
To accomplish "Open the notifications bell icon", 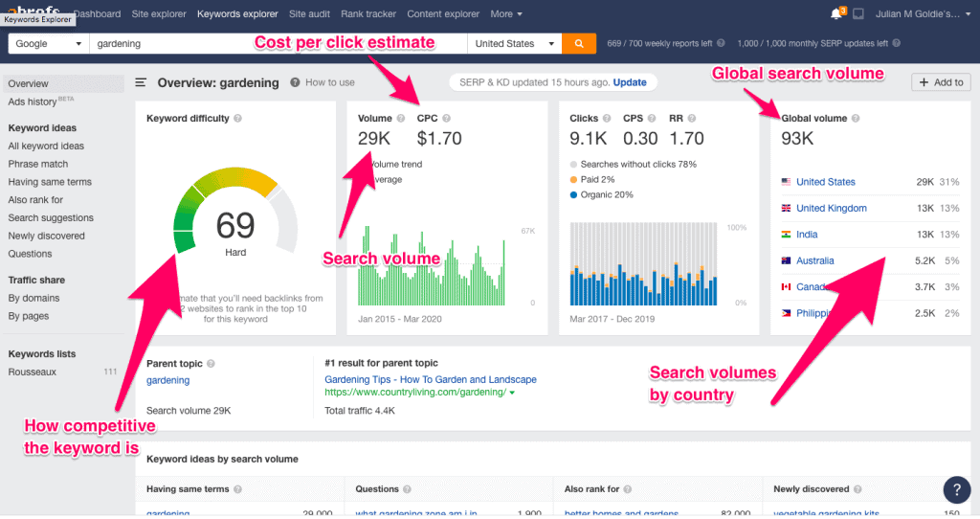I will pyautogui.click(x=836, y=13).
